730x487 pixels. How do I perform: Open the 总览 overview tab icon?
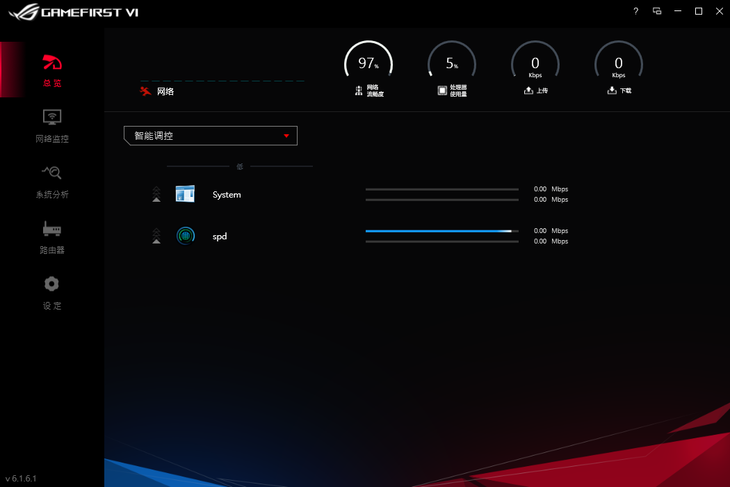click(52, 64)
